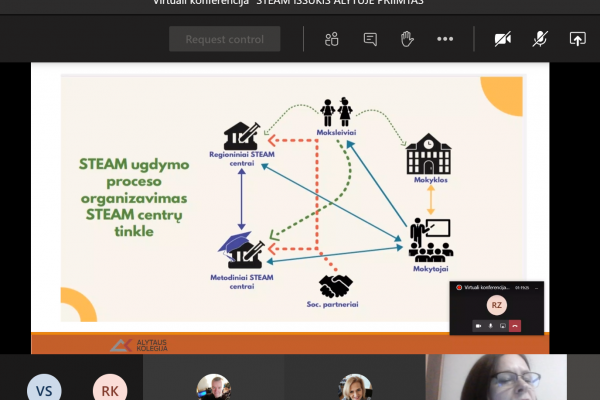
Task: Select the video tile of woman with glasses
Action: coord(496,377)
